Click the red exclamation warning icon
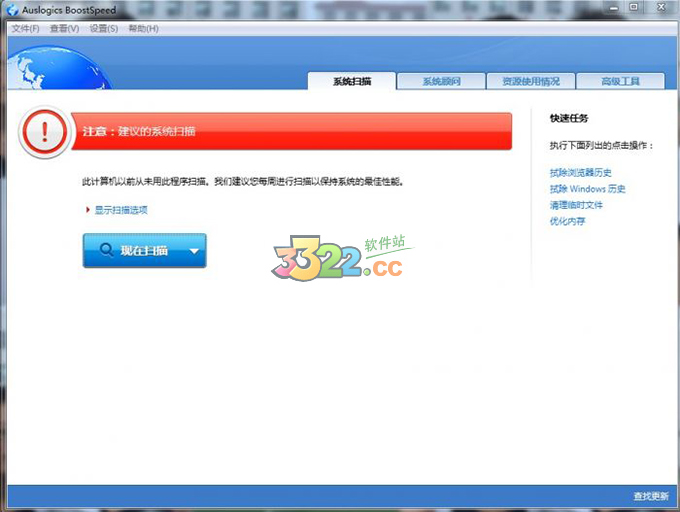This screenshot has height=512, width=680. coord(44,132)
